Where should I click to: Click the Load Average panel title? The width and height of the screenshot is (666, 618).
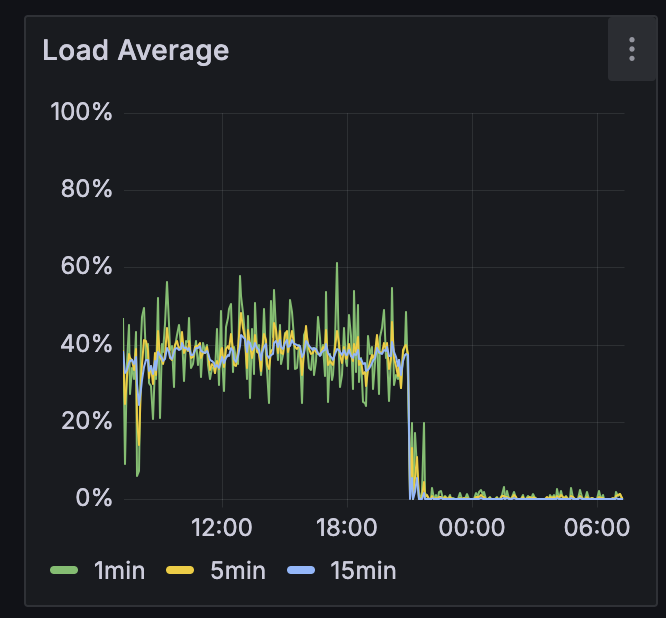pyautogui.click(x=136, y=50)
